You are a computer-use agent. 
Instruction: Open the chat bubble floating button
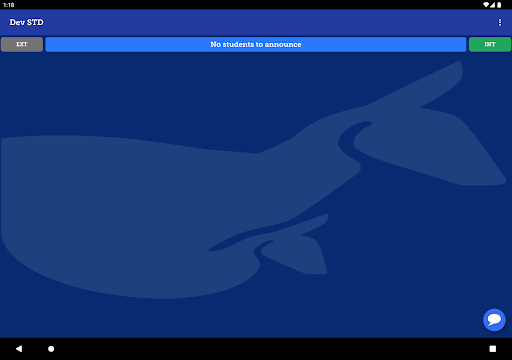click(494, 320)
